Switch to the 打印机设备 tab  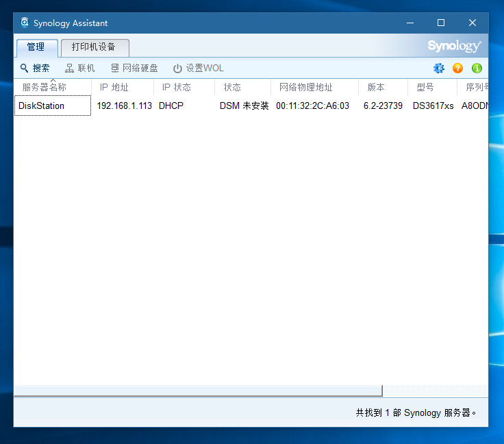[94, 47]
